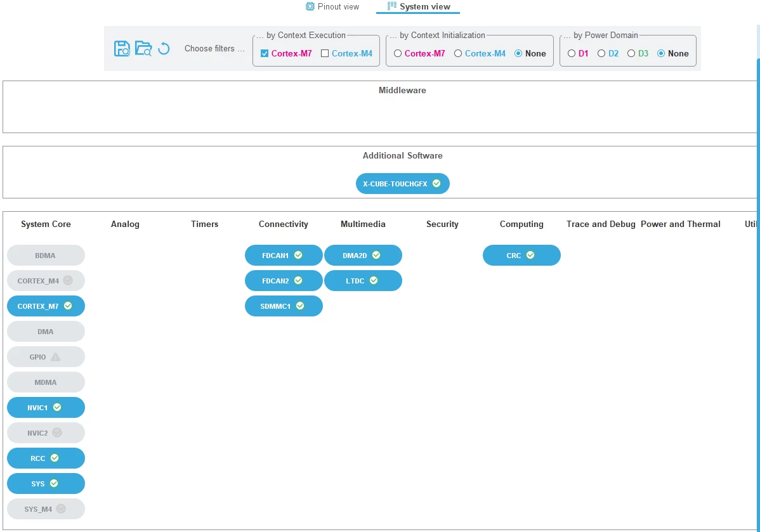Click the check icon on RCC
760x532 pixels.
point(55,458)
